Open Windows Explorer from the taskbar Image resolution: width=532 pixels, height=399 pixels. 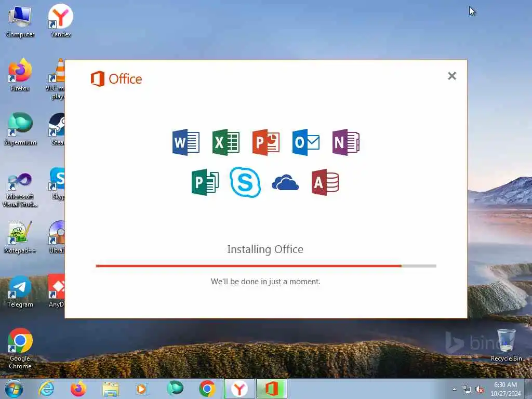111,389
